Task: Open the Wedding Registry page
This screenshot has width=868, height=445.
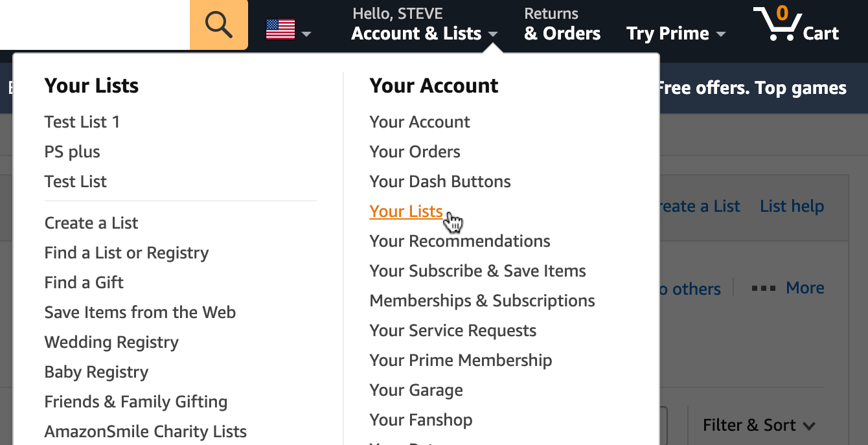Action: tap(111, 341)
